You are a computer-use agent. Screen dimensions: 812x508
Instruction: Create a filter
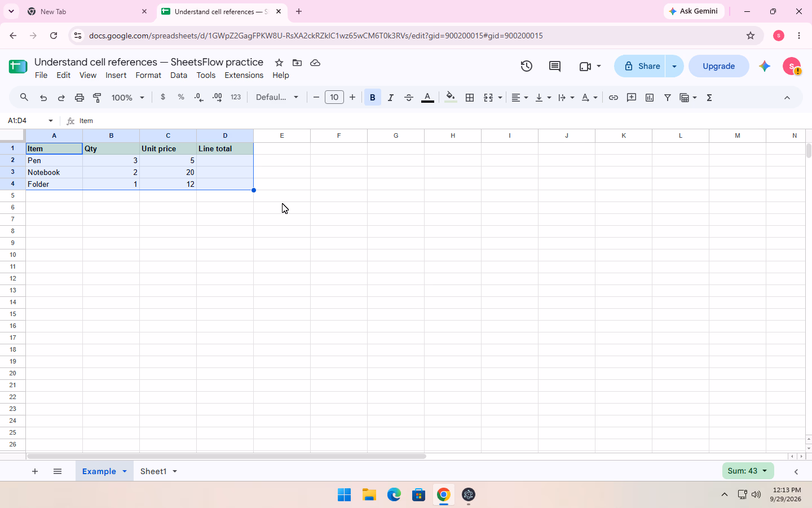tap(668, 98)
